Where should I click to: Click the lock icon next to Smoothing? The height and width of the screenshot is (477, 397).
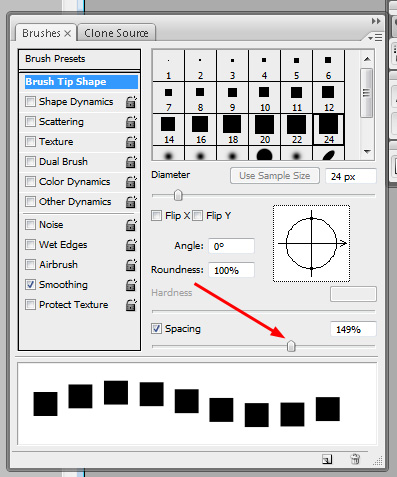[x=131, y=285]
